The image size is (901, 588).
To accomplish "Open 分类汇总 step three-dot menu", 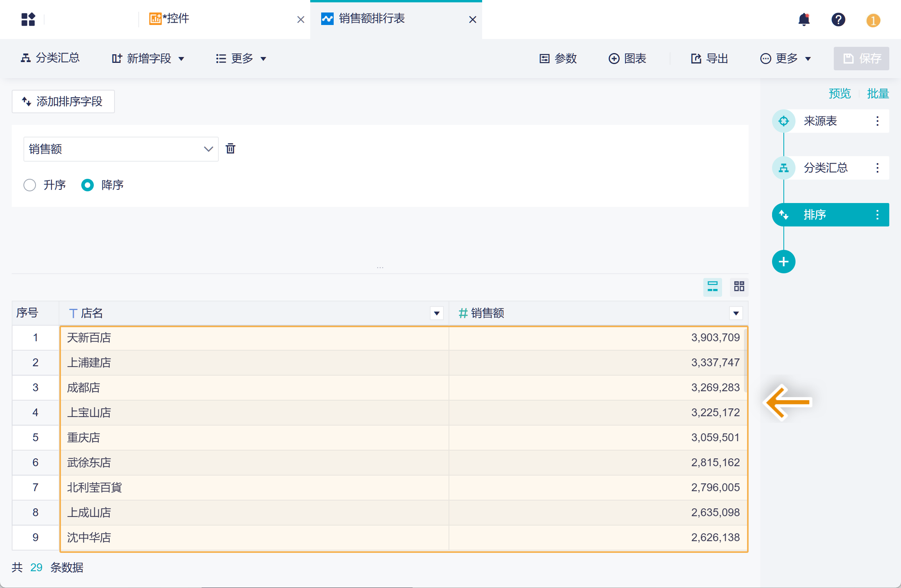I will coord(877,168).
